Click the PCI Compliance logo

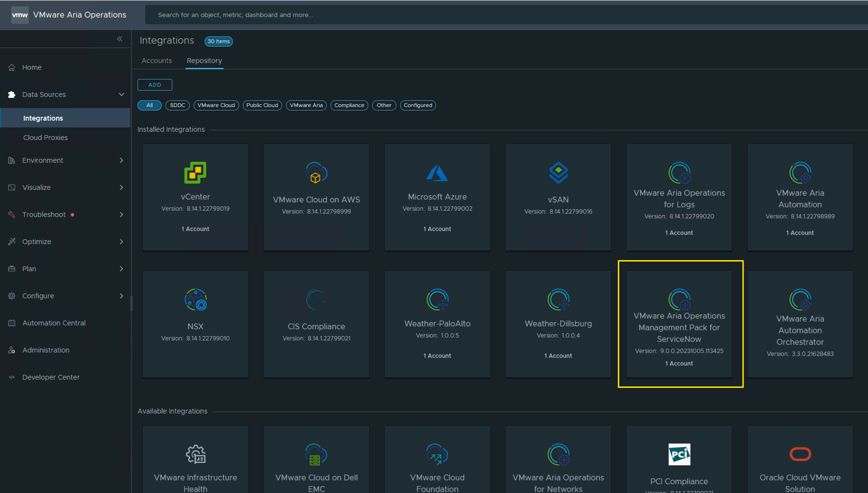coord(679,454)
